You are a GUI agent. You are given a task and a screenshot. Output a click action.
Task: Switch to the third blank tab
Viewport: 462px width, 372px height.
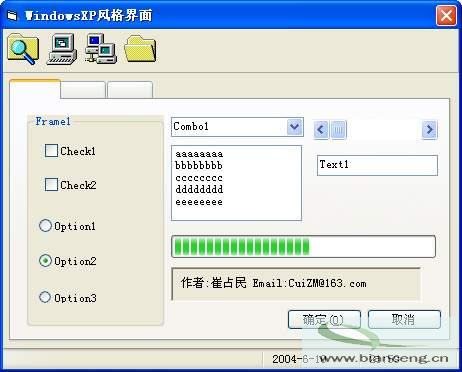[x=130, y=90]
